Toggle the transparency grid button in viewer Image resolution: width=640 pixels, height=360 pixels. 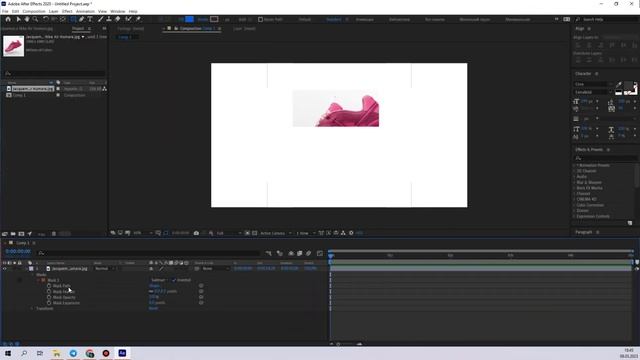[x=255, y=233]
